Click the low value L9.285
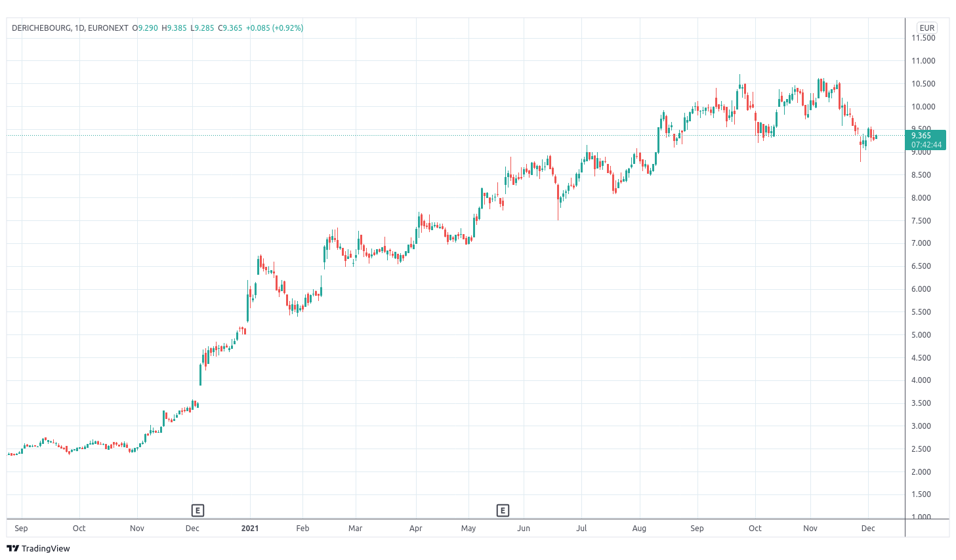Viewport: 956px width, 560px height. [x=203, y=28]
